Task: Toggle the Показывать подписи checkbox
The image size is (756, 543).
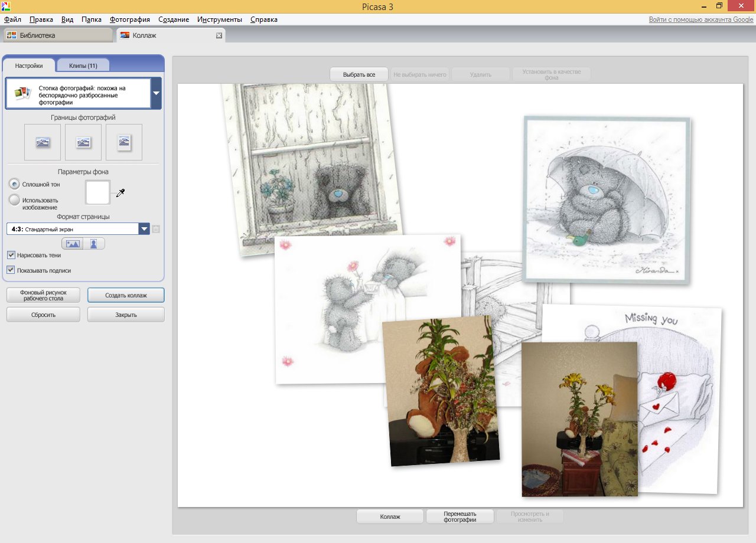Action: pos(11,270)
